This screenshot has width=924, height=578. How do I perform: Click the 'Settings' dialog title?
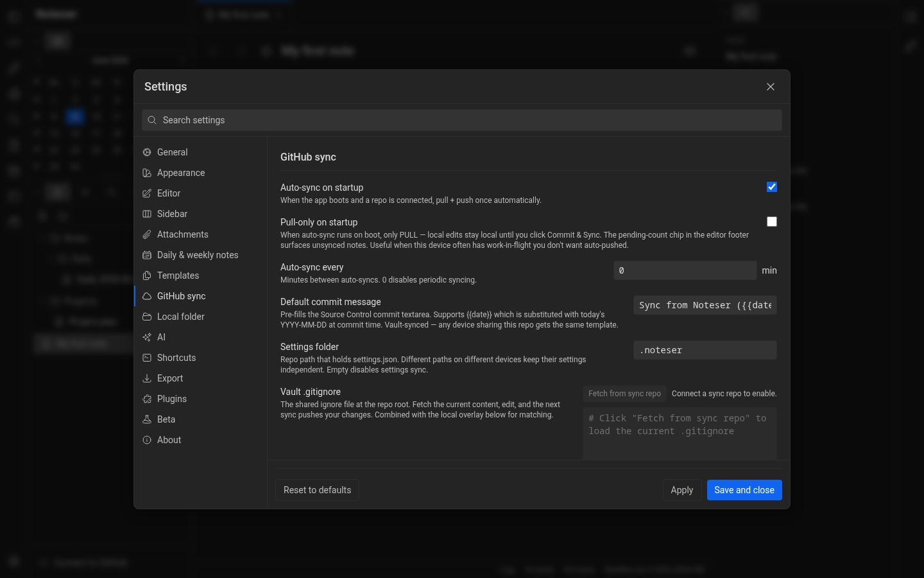click(166, 87)
